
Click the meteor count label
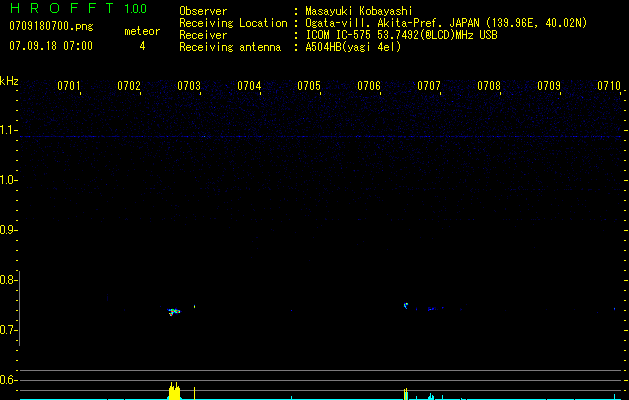tap(142, 31)
